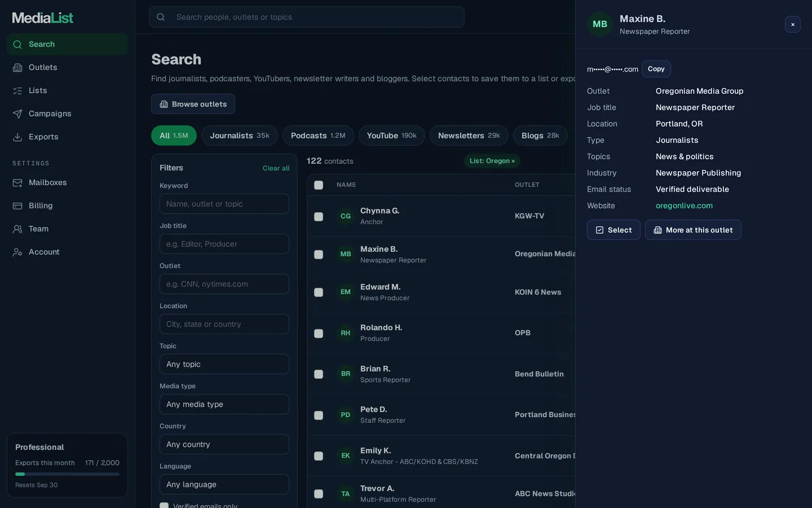Close the Maxine B. detail panel
Viewport: 812px width, 508px height.
pos(793,24)
